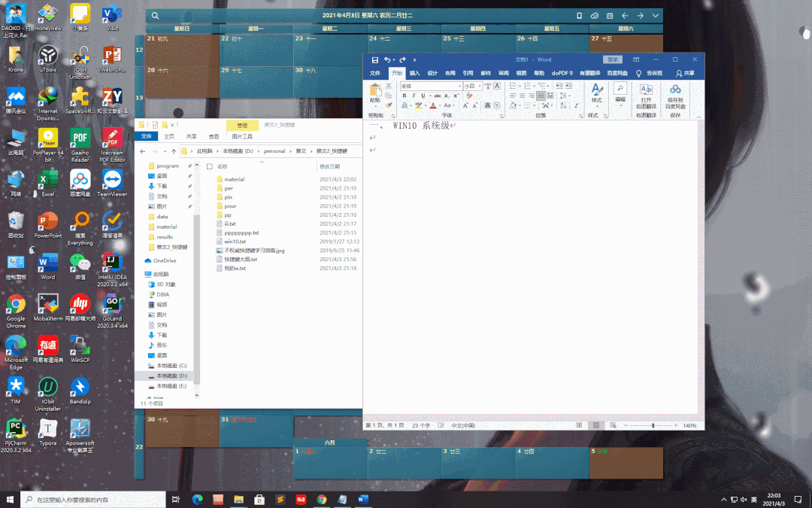The width and height of the screenshot is (812, 508).
Task: Underline text with the U button
Action: coord(423,96)
